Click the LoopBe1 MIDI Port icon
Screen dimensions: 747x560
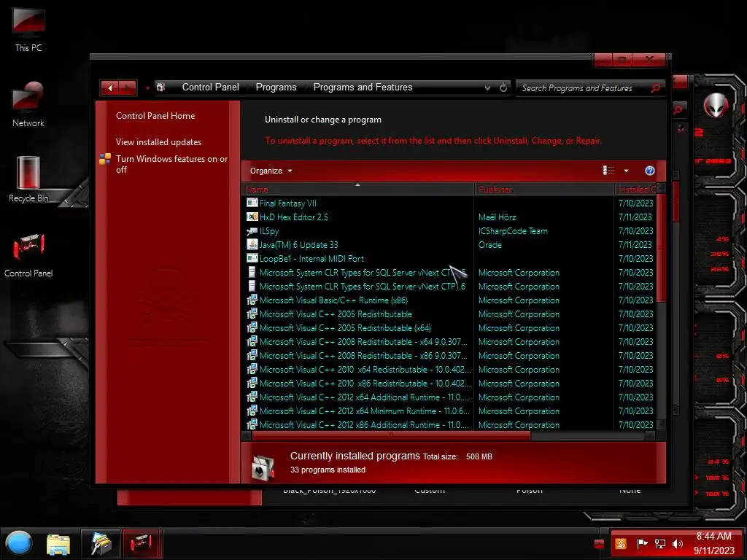pos(252,258)
